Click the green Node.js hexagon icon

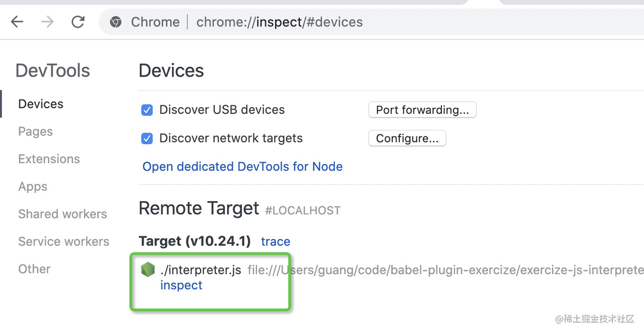(x=148, y=270)
